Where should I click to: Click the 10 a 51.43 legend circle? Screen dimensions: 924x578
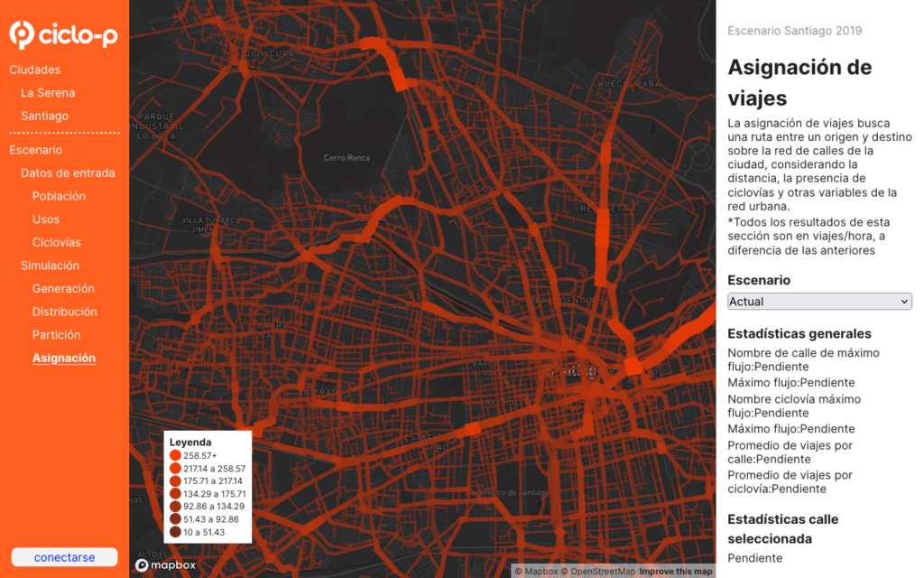pyautogui.click(x=175, y=532)
